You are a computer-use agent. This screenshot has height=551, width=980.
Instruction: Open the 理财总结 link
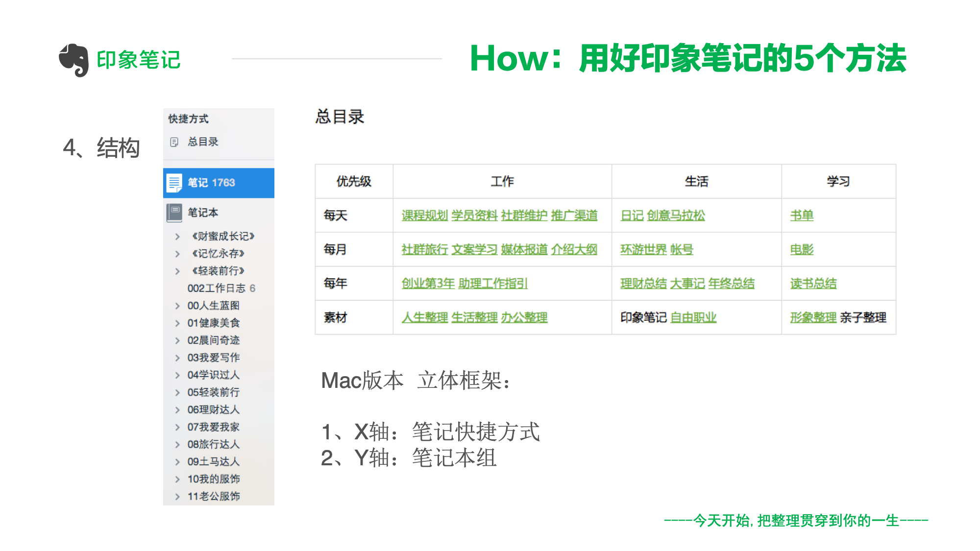click(644, 283)
